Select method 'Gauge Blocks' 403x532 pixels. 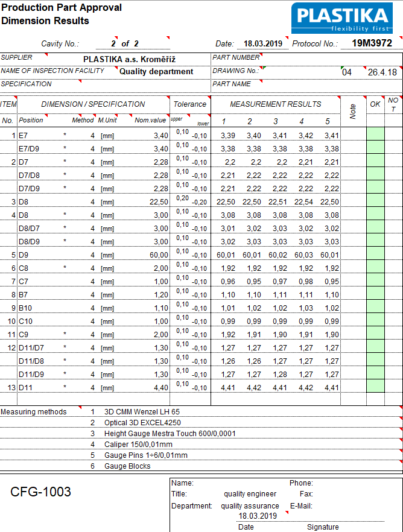tap(127, 466)
